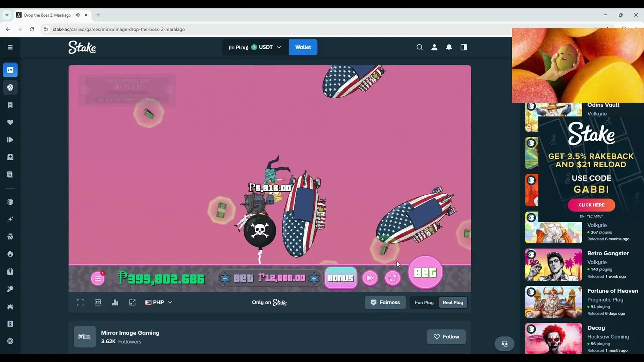Toggle the right side panel icon

pos(464,47)
